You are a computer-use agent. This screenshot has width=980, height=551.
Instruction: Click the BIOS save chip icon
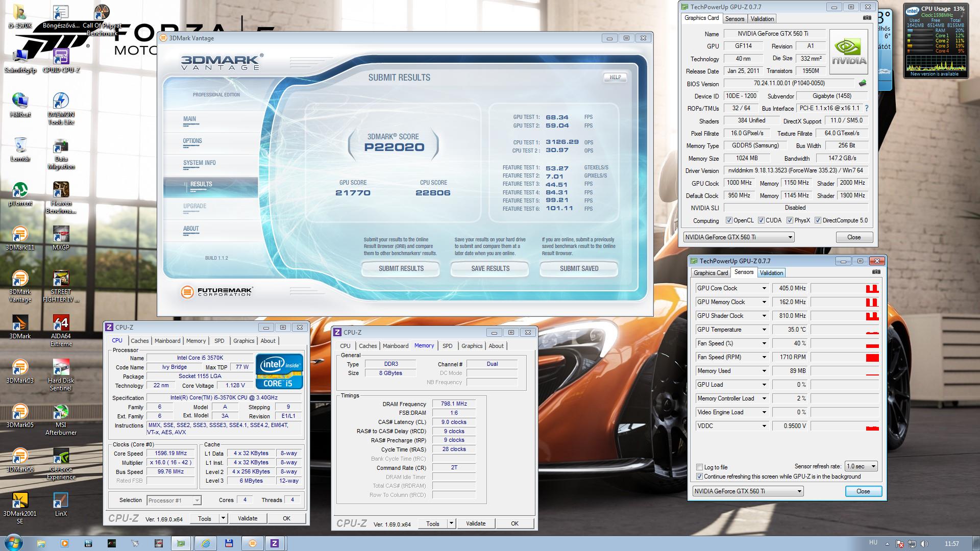(863, 83)
